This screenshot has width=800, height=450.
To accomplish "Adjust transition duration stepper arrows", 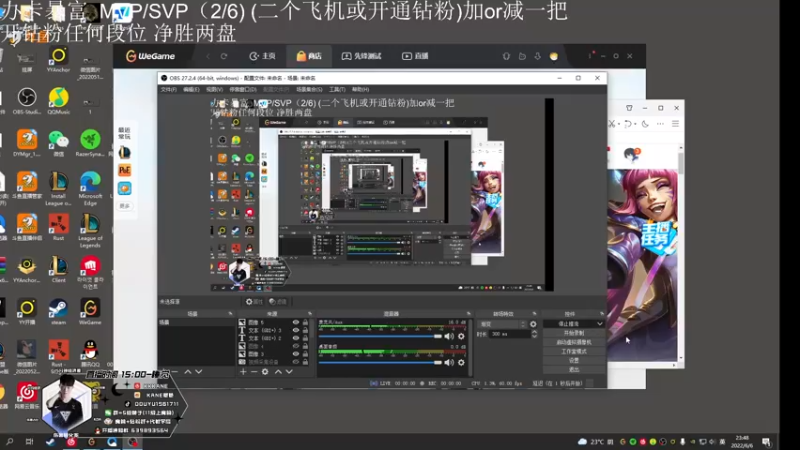I will pyautogui.click(x=534, y=334).
